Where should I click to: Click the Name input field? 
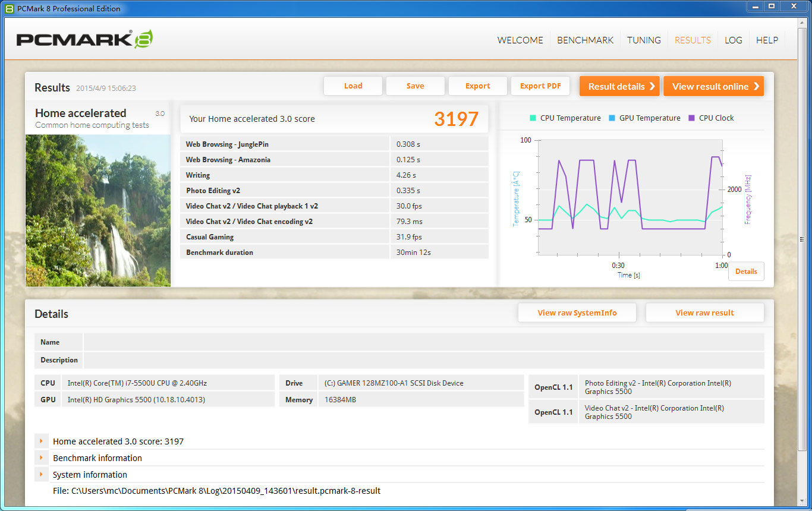[424, 342]
